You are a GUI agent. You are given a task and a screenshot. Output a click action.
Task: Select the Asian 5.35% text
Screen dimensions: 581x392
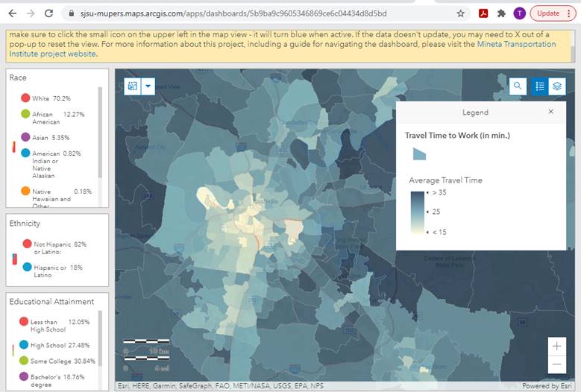[51, 138]
